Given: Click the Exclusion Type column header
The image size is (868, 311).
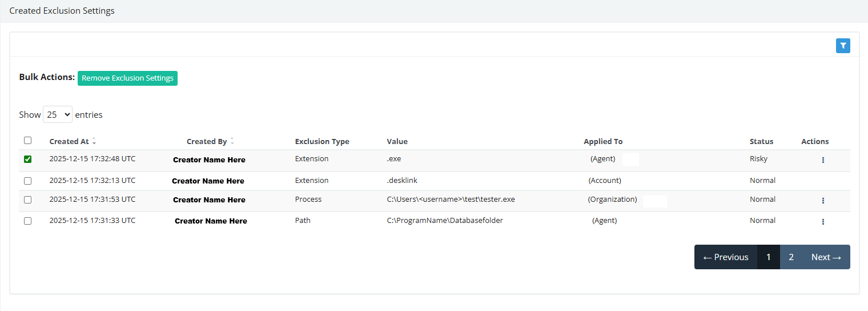Looking at the screenshot, I should 322,142.
